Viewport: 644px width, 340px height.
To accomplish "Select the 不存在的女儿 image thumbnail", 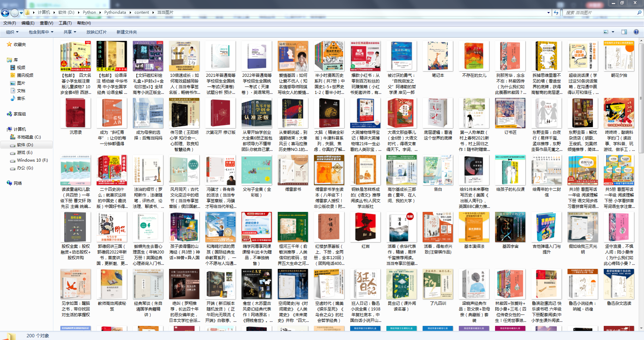I will click(474, 56).
